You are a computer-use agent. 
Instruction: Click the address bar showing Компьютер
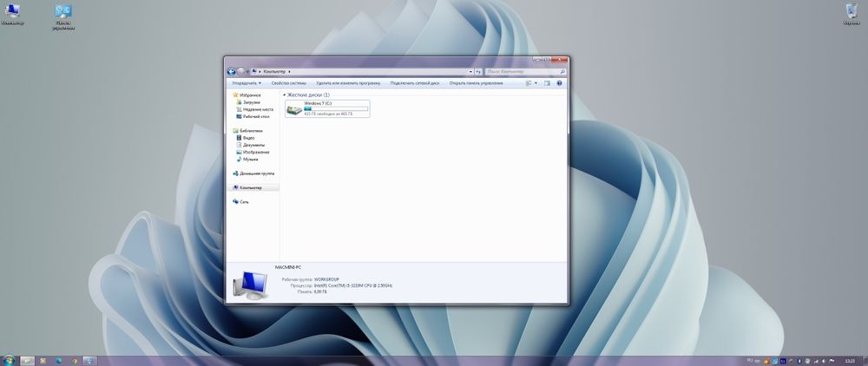(x=361, y=72)
